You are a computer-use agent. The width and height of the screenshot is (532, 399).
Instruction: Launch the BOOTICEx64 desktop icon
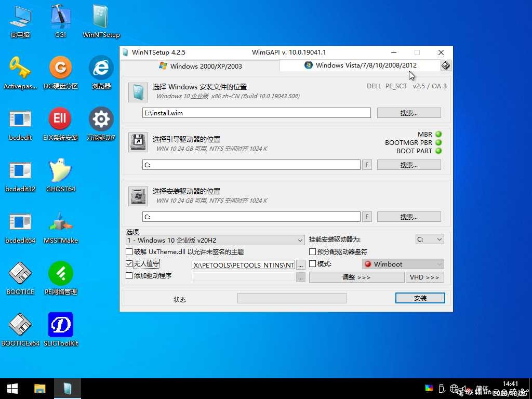click(20, 330)
